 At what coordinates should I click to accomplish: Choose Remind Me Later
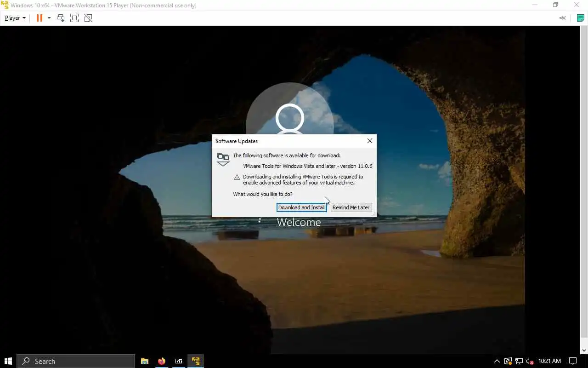tap(351, 207)
